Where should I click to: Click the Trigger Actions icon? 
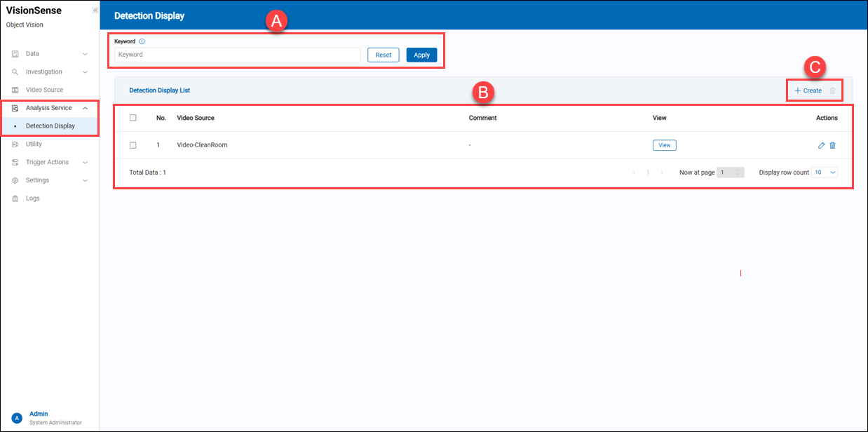click(15, 162)
